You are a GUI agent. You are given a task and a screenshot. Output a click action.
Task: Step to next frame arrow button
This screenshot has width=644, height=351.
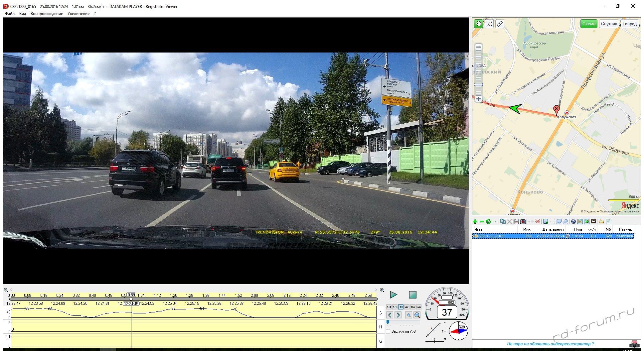point(398,315)
